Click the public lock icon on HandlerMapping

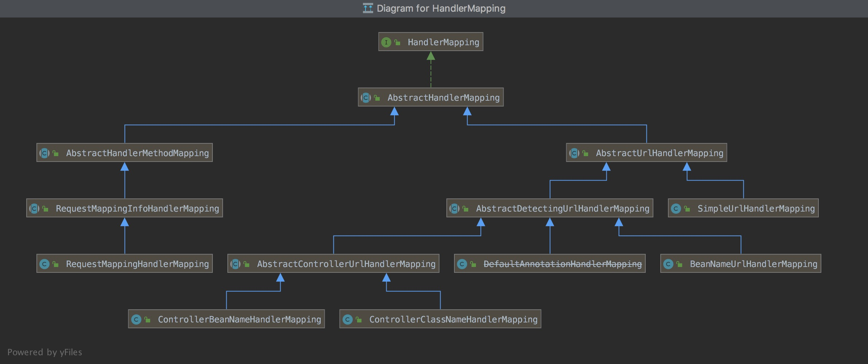[x=398, y=42]
